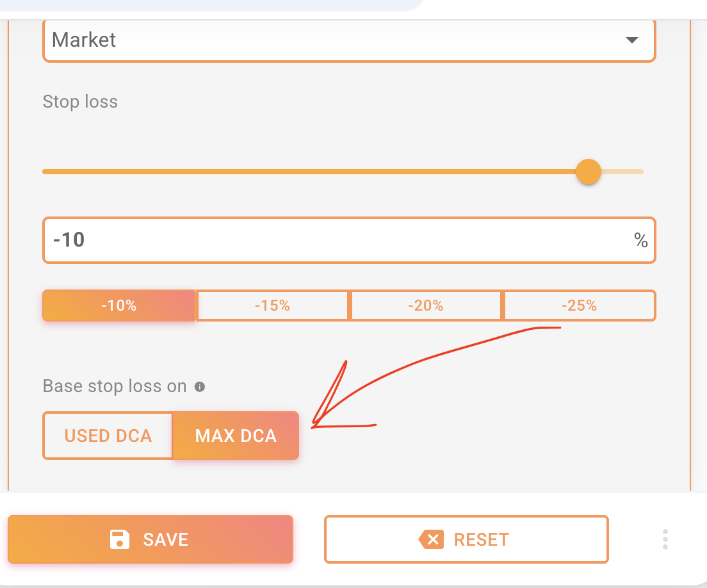Select USED DCA for base stop loss
707x588 pixels.
tap(108, 436)
